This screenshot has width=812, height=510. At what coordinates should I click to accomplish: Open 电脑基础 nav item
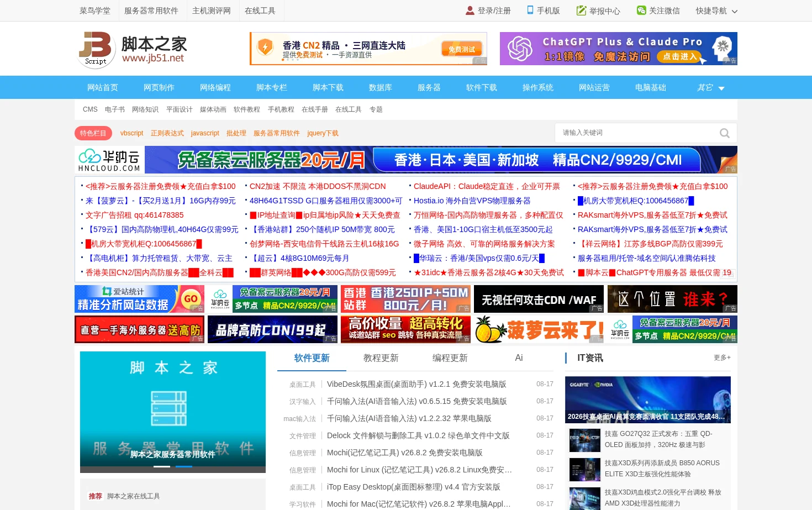[651, 87]
